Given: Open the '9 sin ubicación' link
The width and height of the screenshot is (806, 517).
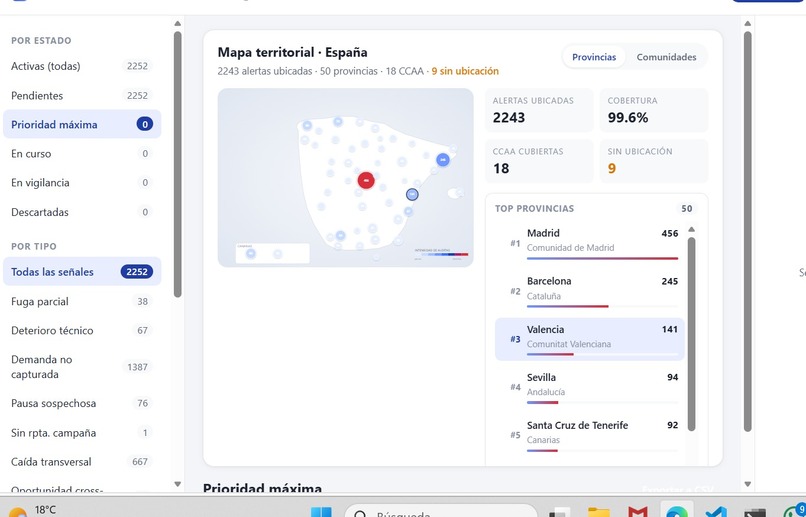Looking at the screenshot, I should point(465,71).
